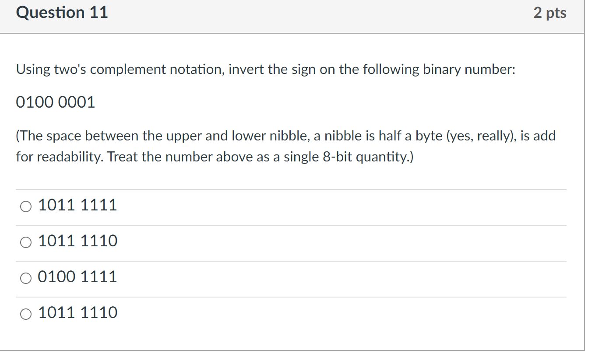613x364 pixels.
Task: Select the radio button beside the second 1011 1110 option
Action: (25, 314)
